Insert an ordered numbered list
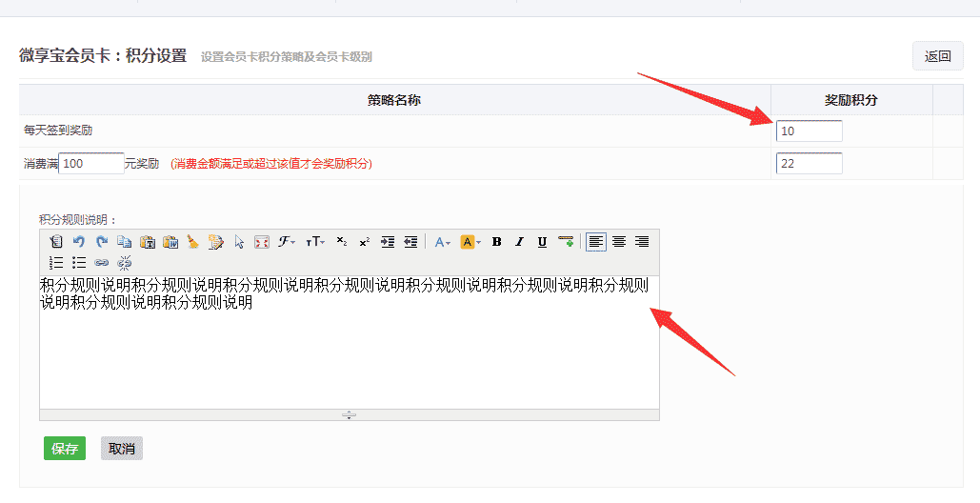 (56, 263)
